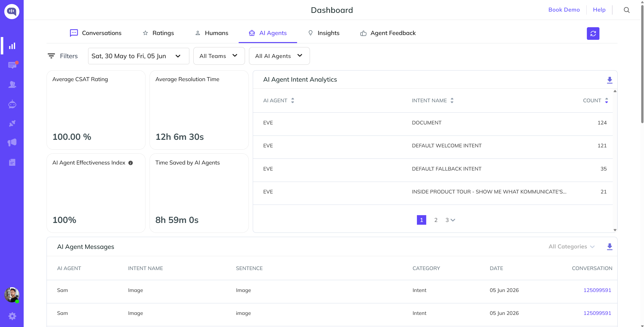Click the 12h 6m 30s resolution time value
Screen dimensions: 644x327
coord(180,137)
